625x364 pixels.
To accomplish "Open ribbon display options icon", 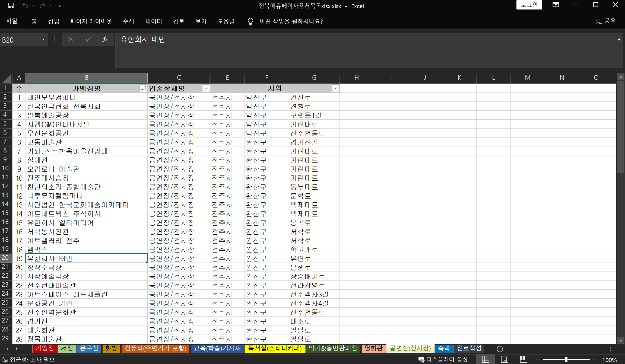I will 556,5.
